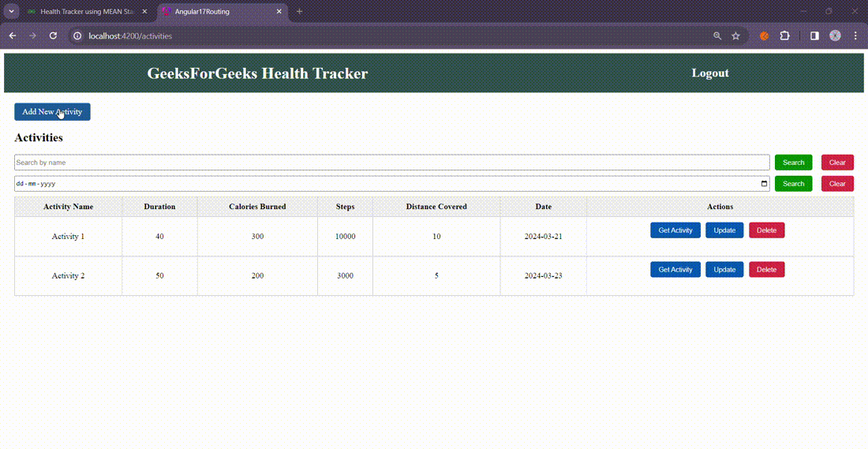Click the Calories Burned column header
The height and width of the screenshot is (449, 868).
click(x=257, y=207)
